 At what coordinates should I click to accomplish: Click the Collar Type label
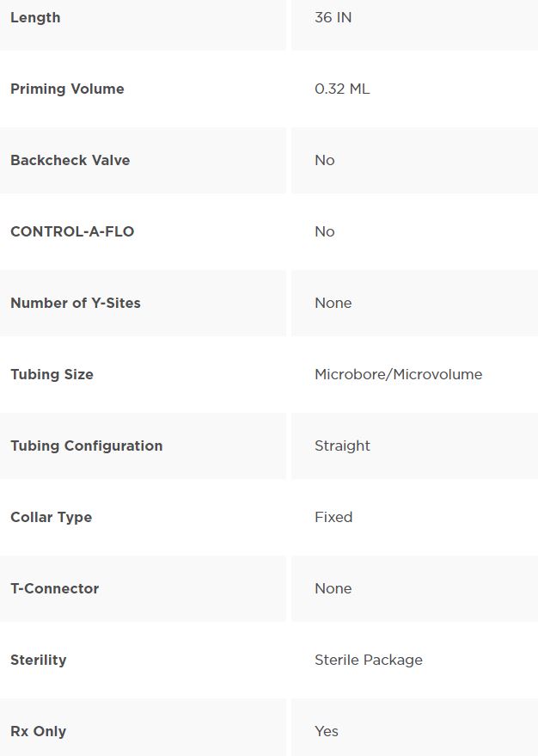point(51,517)
